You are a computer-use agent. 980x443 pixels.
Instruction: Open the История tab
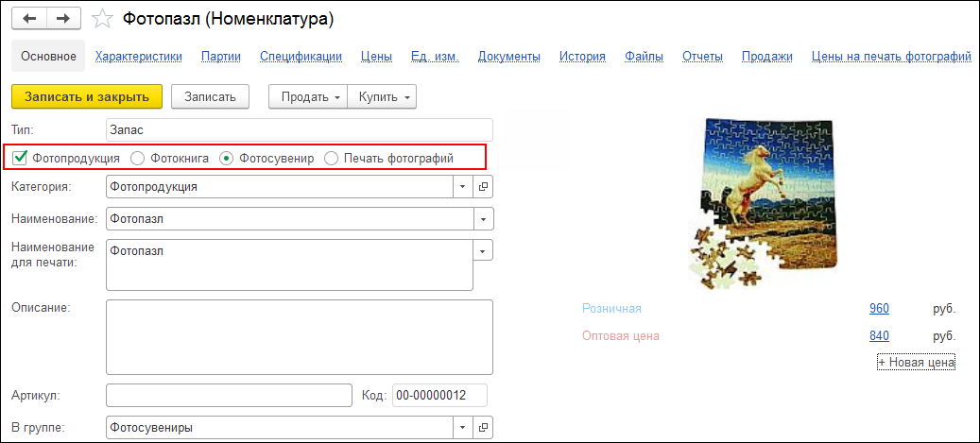click(x=582, y=57)
